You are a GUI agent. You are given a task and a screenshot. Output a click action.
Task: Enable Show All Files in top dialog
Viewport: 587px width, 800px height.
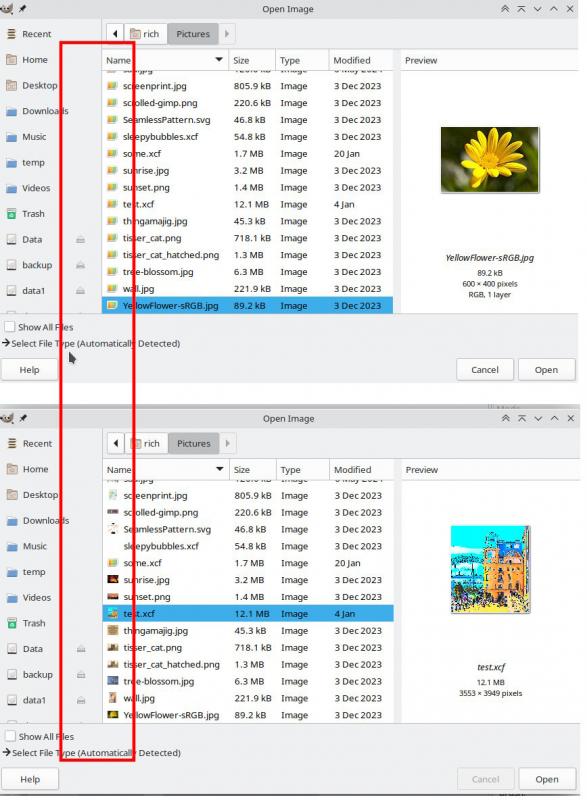[10, 327]
